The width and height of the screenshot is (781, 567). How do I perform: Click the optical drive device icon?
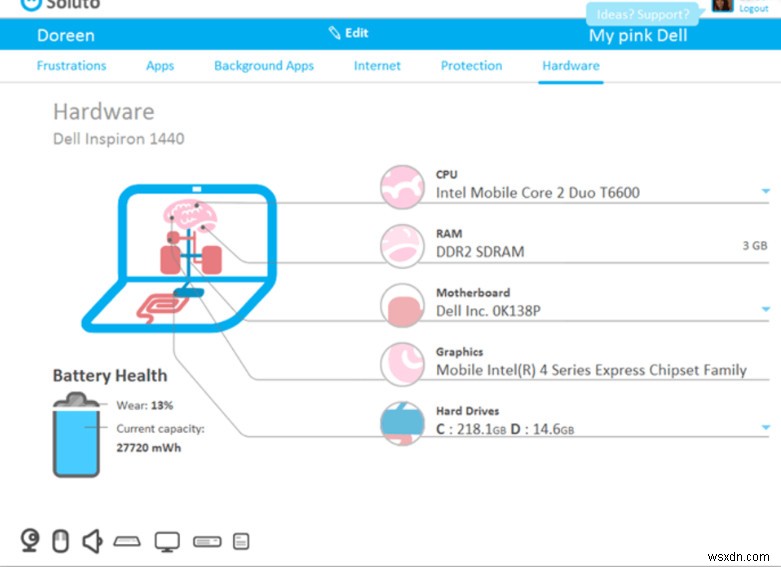pyautogui.click(x=207, y=542)
